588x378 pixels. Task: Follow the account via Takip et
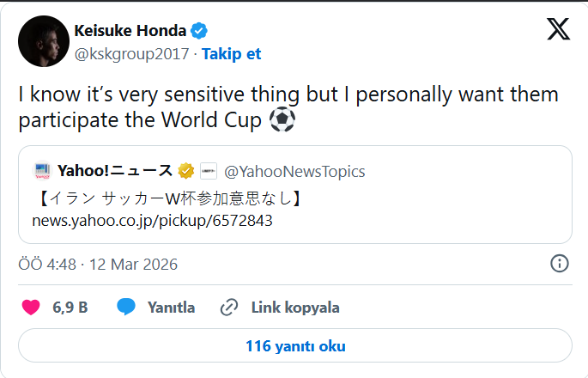pos(231,54)
